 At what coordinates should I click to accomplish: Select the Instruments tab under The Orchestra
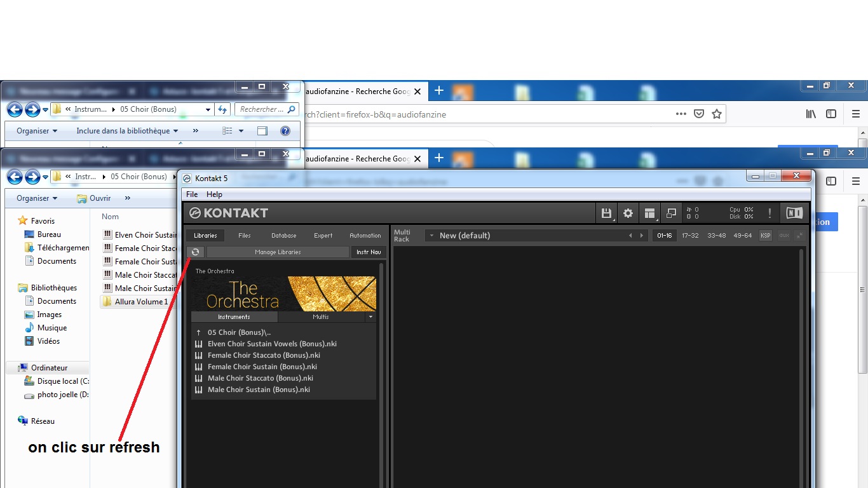[x=234, y=317]
